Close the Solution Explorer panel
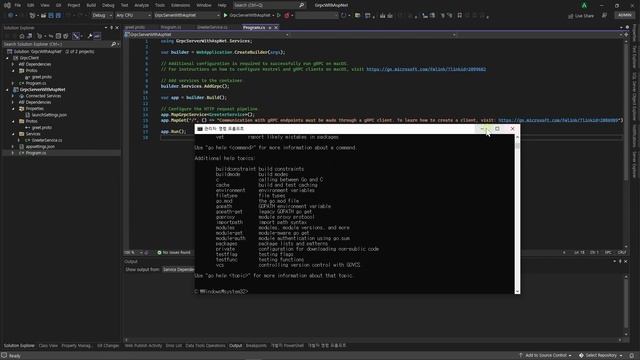Image resolution: width=640 pixels, height=360 pixels. point(117,28)
